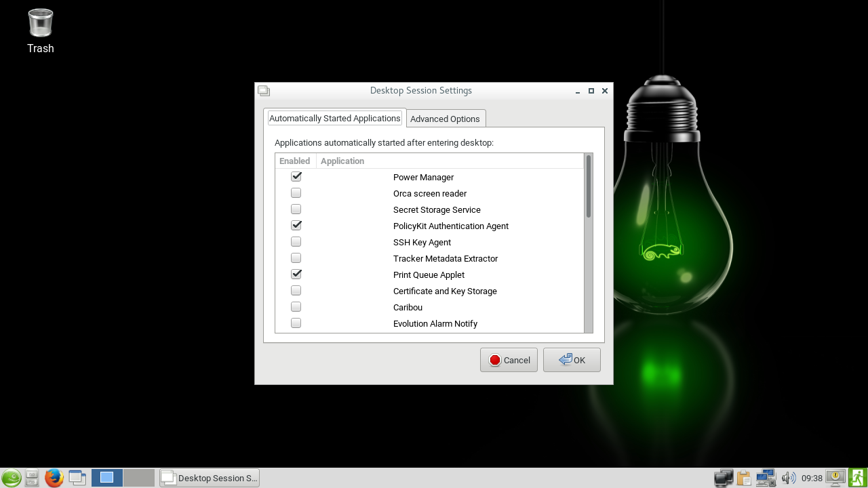The width and height of the screenshot is (868, 488).
Task: Click the application list vertical scrollbar
Action: (589, 186)
